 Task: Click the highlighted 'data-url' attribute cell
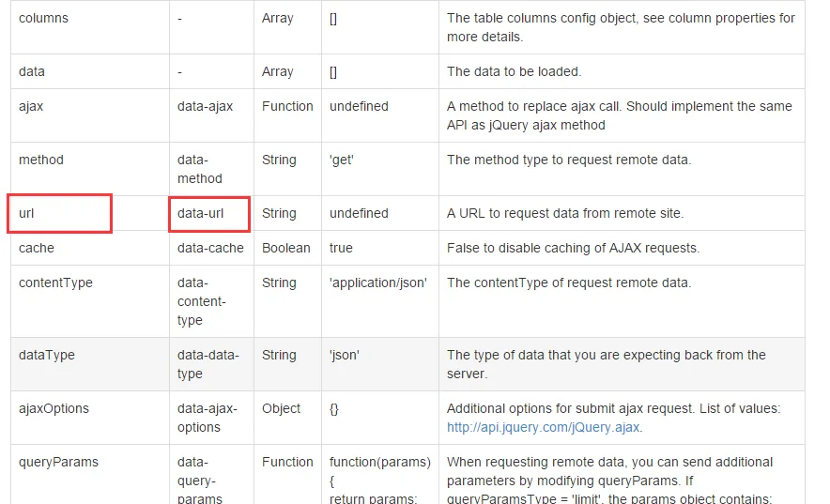[x=208, y=213]
